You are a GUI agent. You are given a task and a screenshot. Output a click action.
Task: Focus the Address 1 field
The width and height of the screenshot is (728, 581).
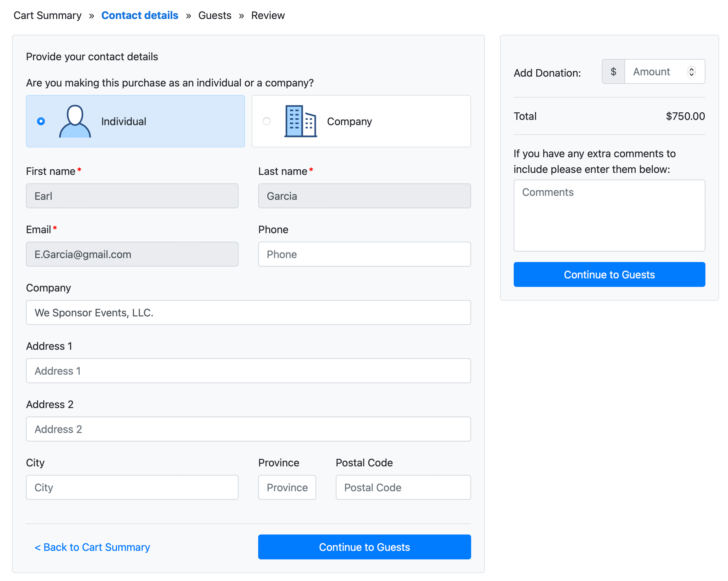[x=248, y=371]
